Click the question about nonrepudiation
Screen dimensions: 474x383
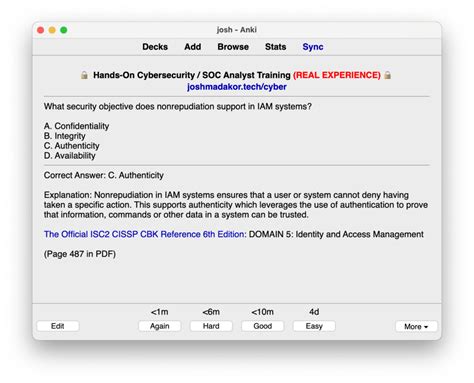178,106
